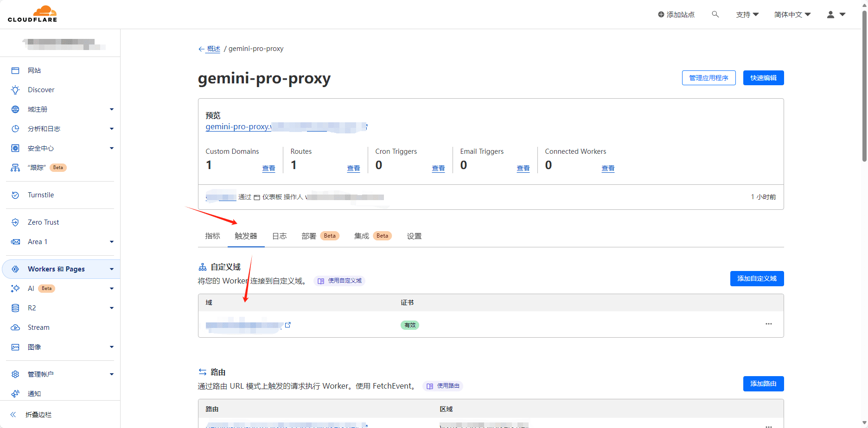Click the 证书 column header
Image resolution: width=868 pixels, height=428 pixels.
407,302
